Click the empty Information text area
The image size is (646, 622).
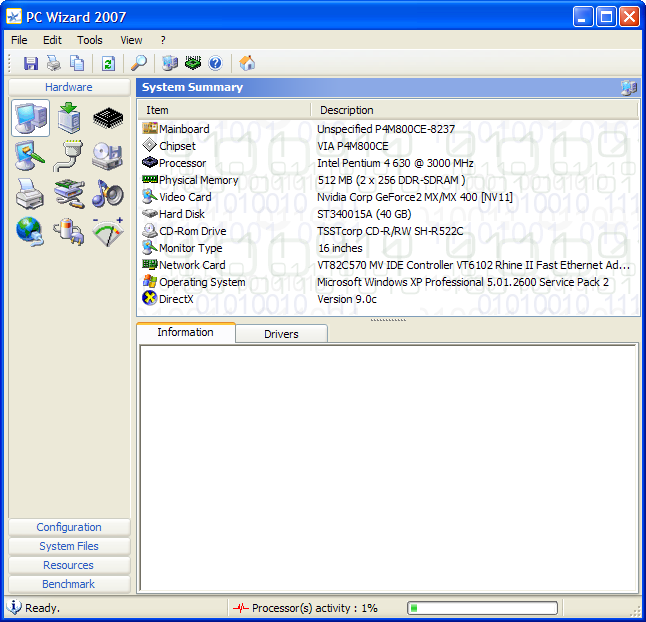[388, 468]
